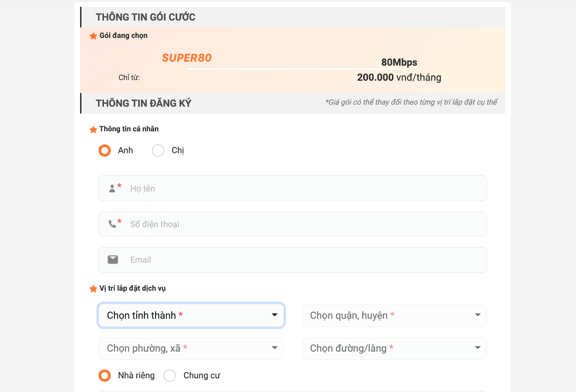This screenshot has width=576, height=392.
Task: Click the star icon beside Thông tin cá nhân
Action: (x=93, y=130)
